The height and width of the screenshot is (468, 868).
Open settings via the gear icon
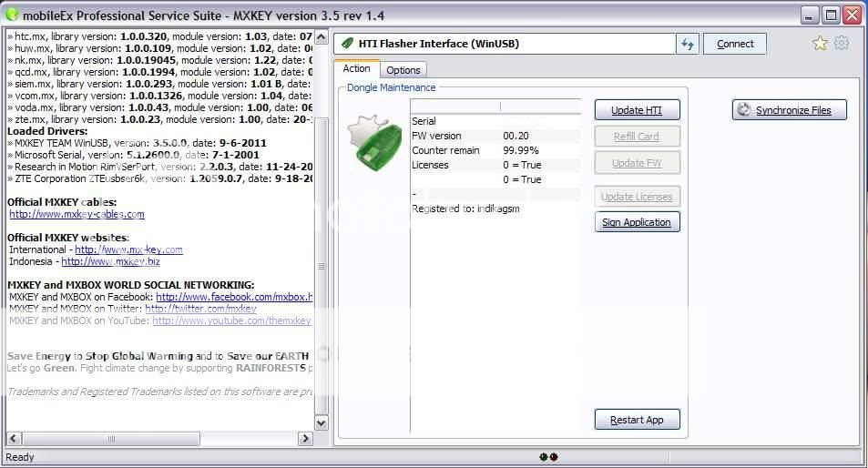pyautogui.click(x=842, y=43)
